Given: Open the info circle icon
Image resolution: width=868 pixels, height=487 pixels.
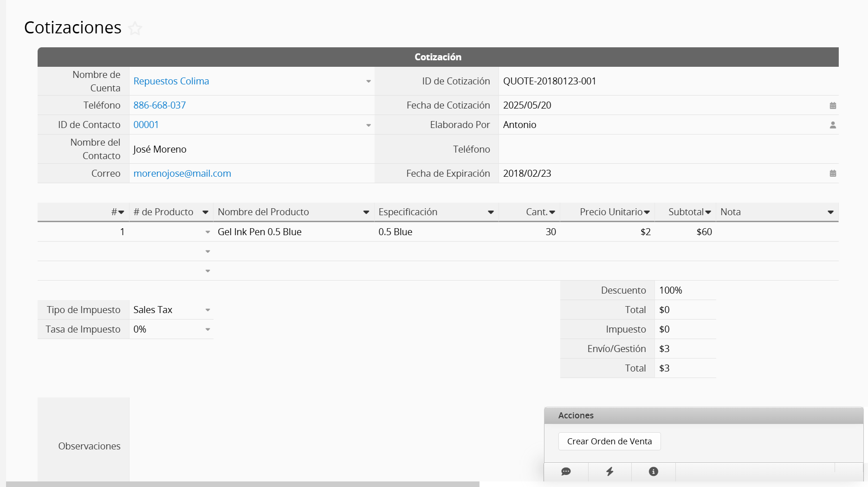Looking at the screenshot, I should [x=653, y=472].
